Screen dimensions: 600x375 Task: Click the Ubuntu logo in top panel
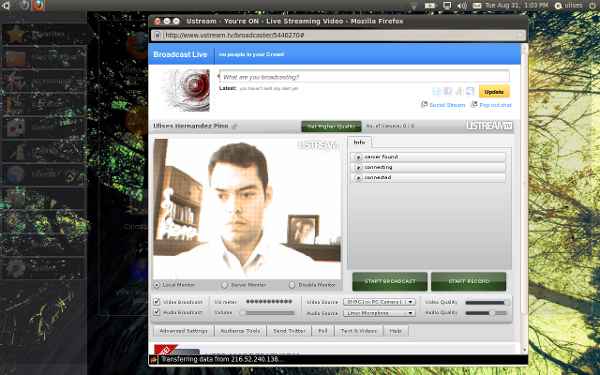6,5
